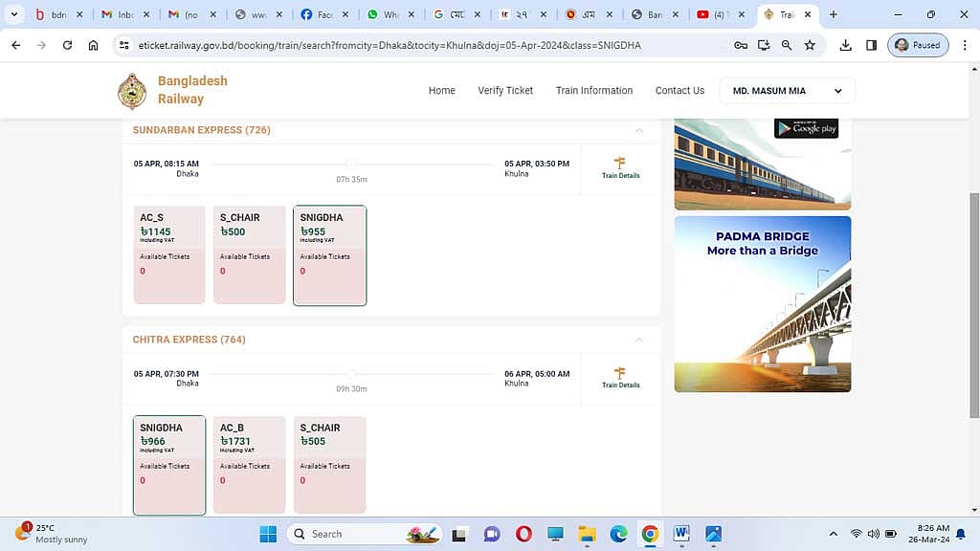
Task: Click the browser forward arrow
Action: point(41,45)
